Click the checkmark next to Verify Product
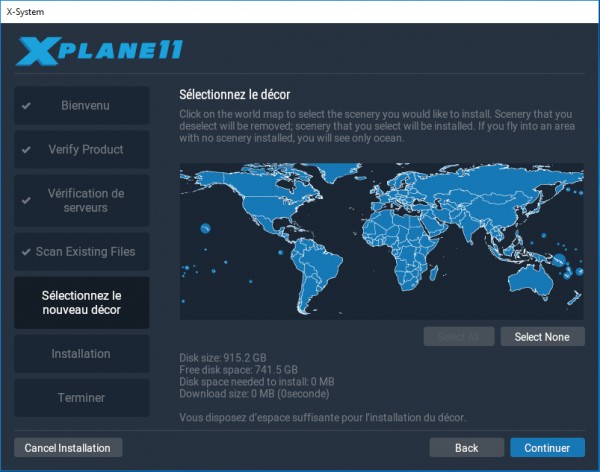600x472 pixels. tap(26, 150)
